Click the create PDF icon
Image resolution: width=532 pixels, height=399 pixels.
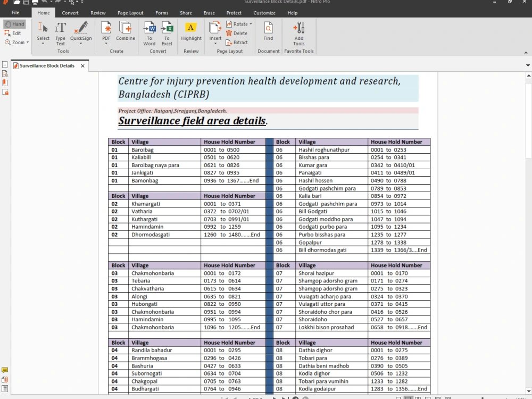106,27
